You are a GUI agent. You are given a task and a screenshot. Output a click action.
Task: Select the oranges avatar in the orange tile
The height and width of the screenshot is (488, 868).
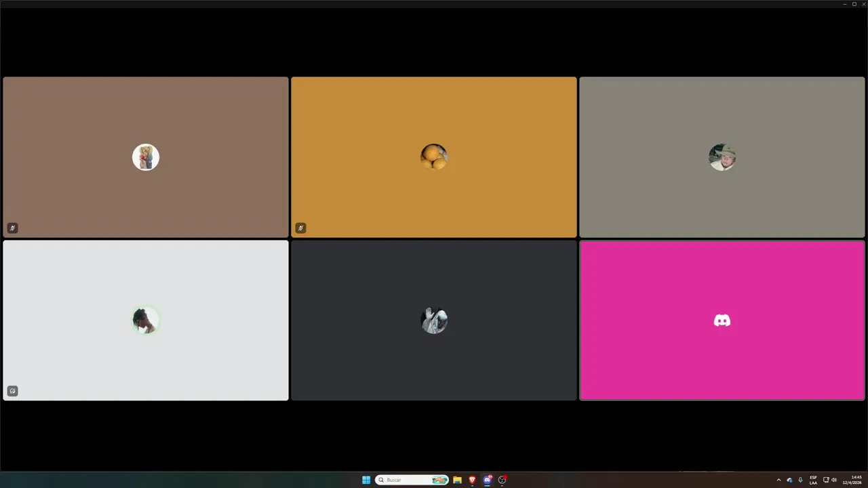pyautogui.click(x=434, y=157)
